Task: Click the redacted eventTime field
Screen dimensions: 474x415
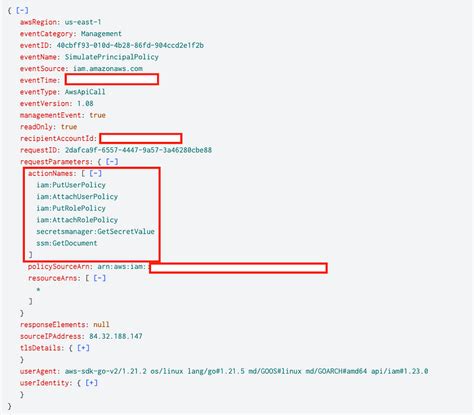Action: (112, 79)
